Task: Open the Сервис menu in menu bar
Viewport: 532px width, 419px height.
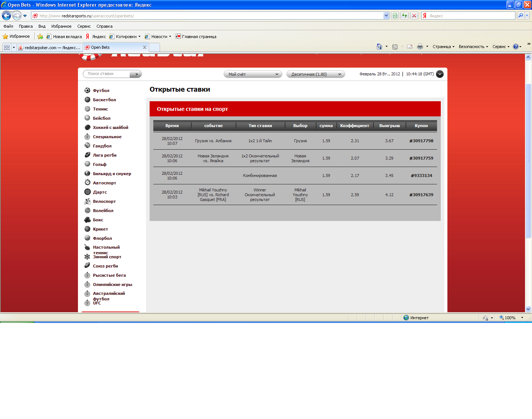Action: click(x=84, y=26)
